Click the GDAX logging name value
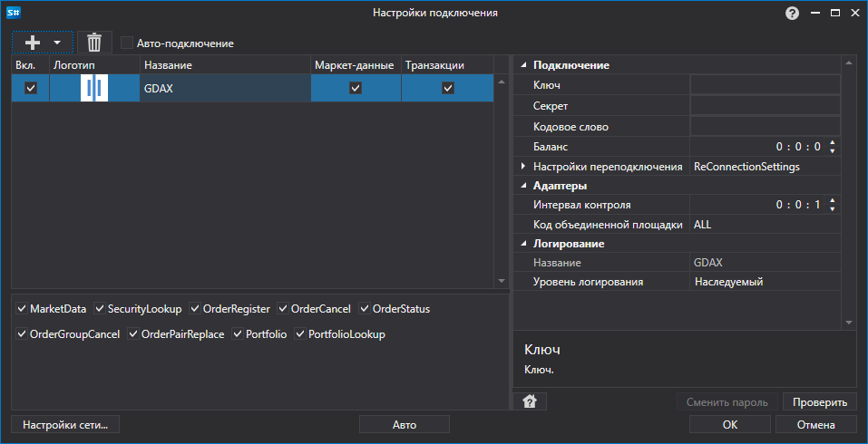 coord(765,263)
